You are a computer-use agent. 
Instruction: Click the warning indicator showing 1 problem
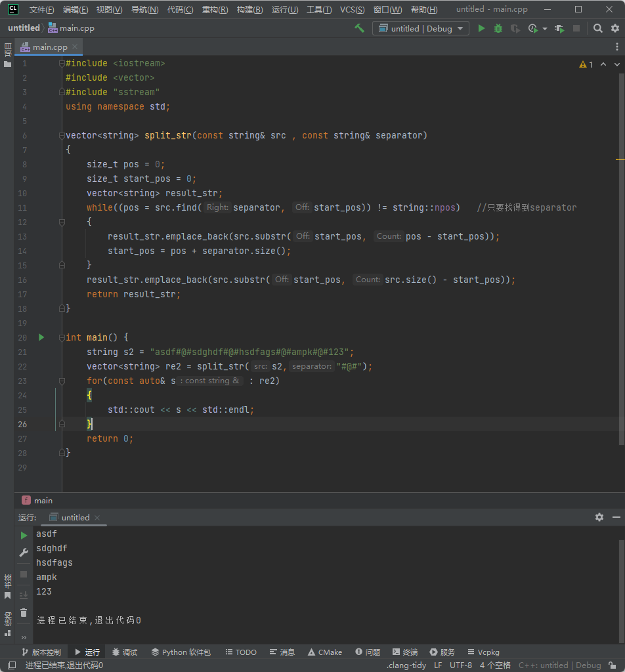pos(586,64)
